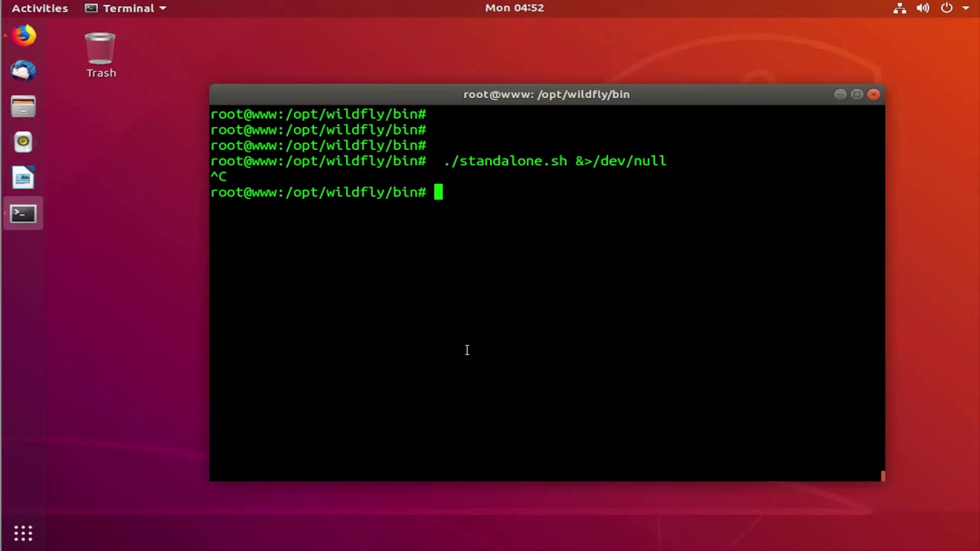The image size is (980, 551).
Task: Click the power icon in top bar
Action: coord(946,8)
